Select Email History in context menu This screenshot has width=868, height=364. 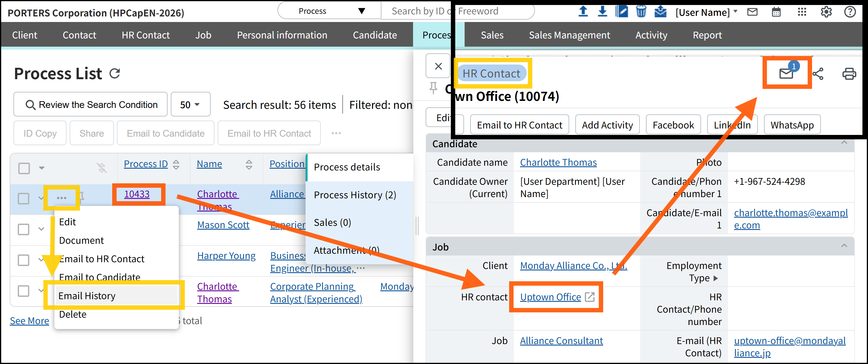click(x=87, y=296)
